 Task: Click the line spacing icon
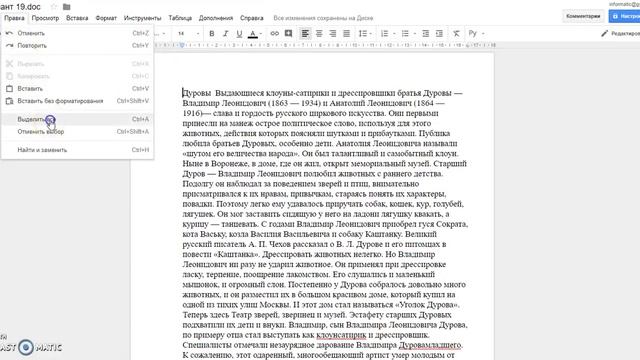(x=362, y=33)
